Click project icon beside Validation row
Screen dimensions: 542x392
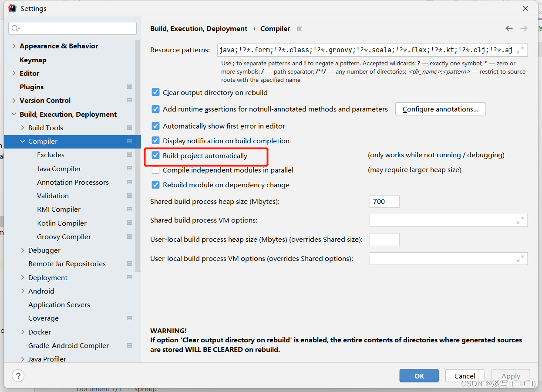(x=129, y=196)
